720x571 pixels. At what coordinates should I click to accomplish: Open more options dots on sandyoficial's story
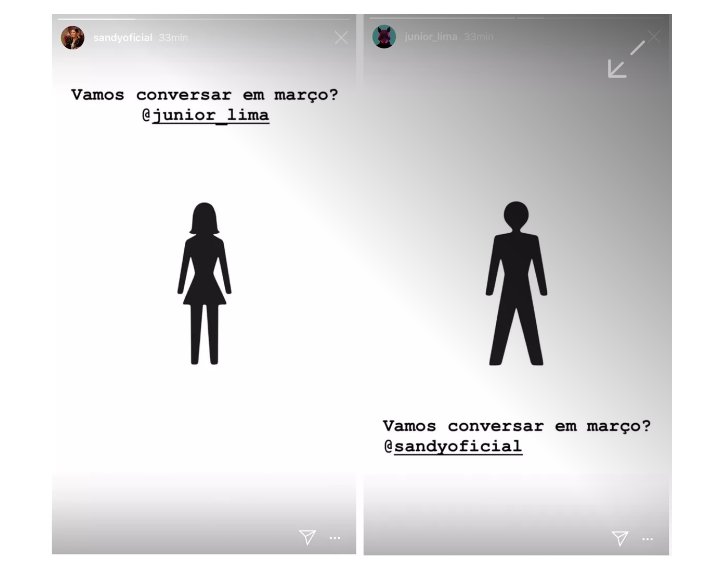click(x=335, y=537)
